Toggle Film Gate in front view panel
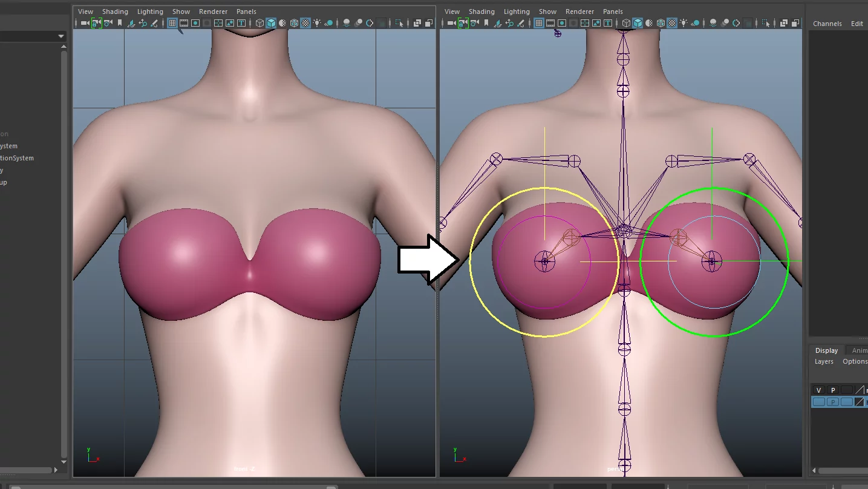The image size is (868, 489). (184, 23)
